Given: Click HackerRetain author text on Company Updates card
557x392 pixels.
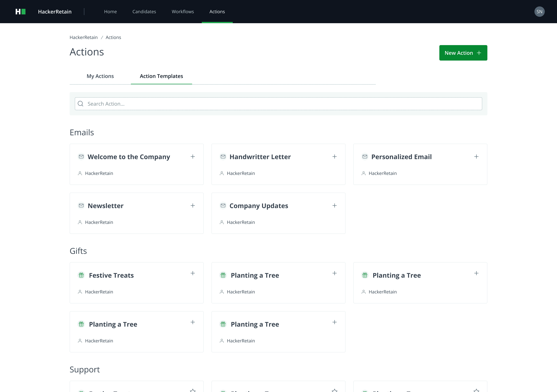Looking at the screenshot, I should tap(241, 222).
